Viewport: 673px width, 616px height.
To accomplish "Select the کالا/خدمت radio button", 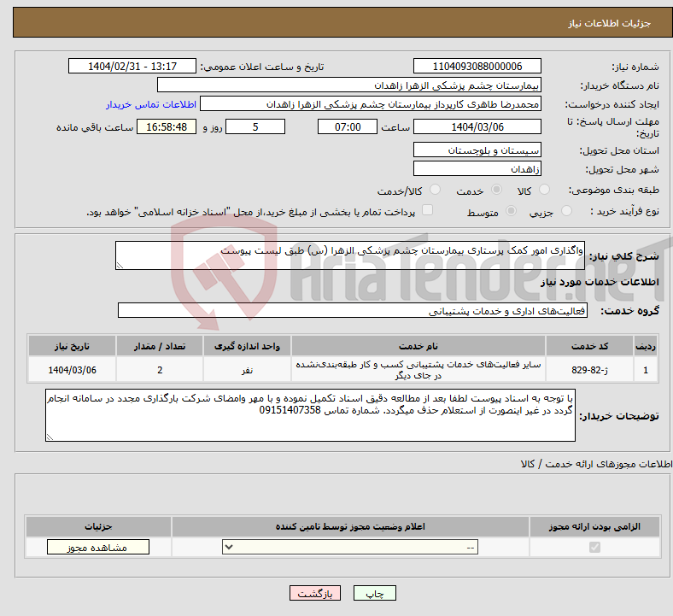I will pos(436,190).
